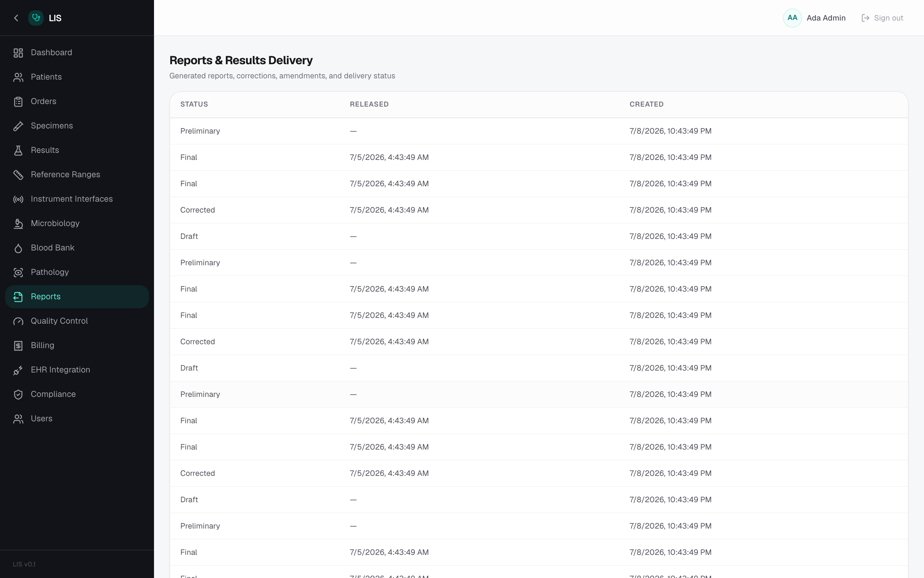Screen dimensions: 924x578
Task: Click the STATUS column header
Action: tap(194, 104)
